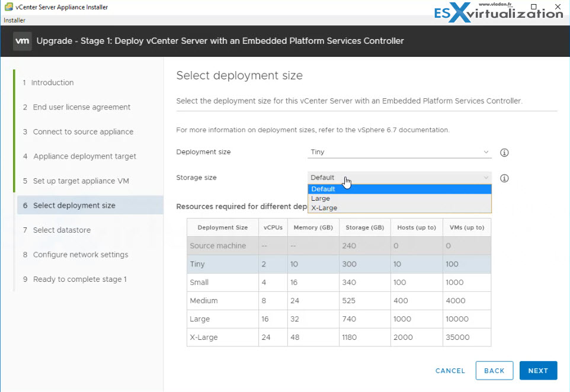
Task: Maximize the installer window
Action: click(534, 7)
